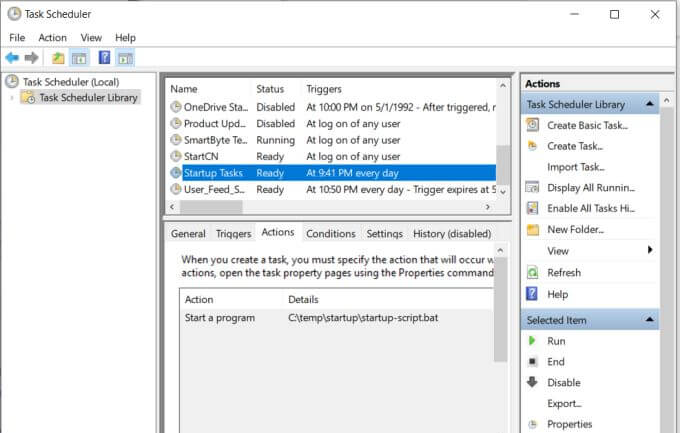Open the Action menu
This screenshot has height=433, width=680.
point(52,38)
